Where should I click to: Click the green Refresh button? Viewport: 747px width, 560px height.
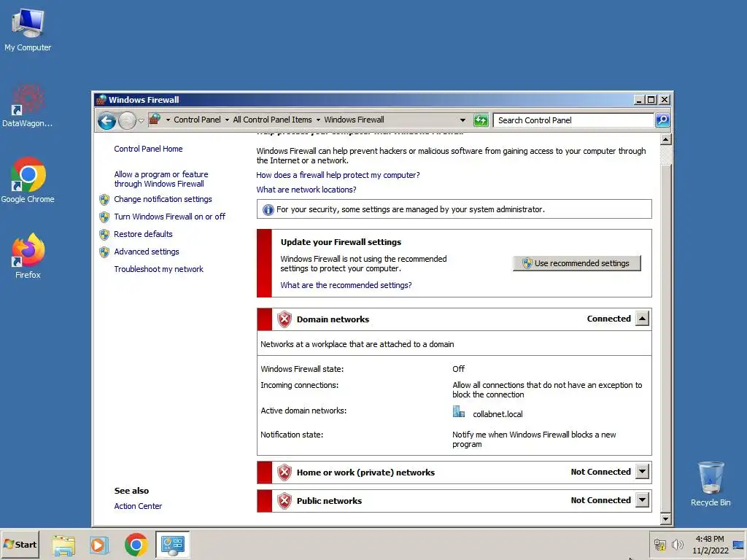click(x=481, y=120)
